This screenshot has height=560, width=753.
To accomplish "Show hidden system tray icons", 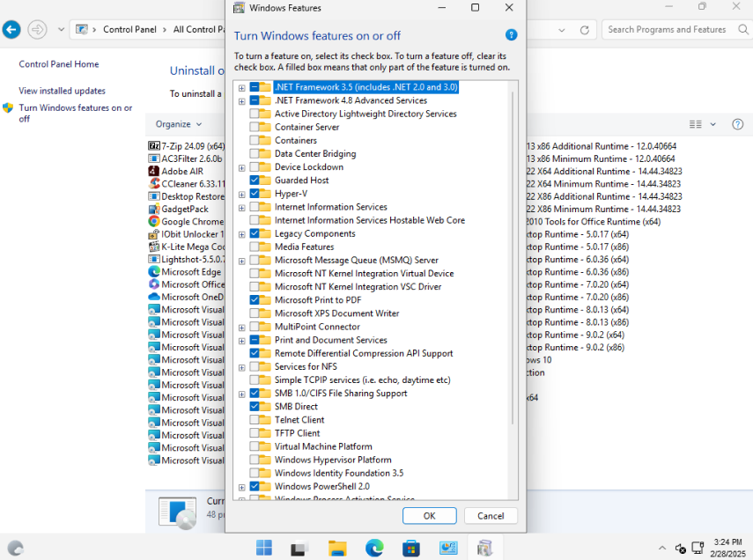I will (x=662, y=548).
